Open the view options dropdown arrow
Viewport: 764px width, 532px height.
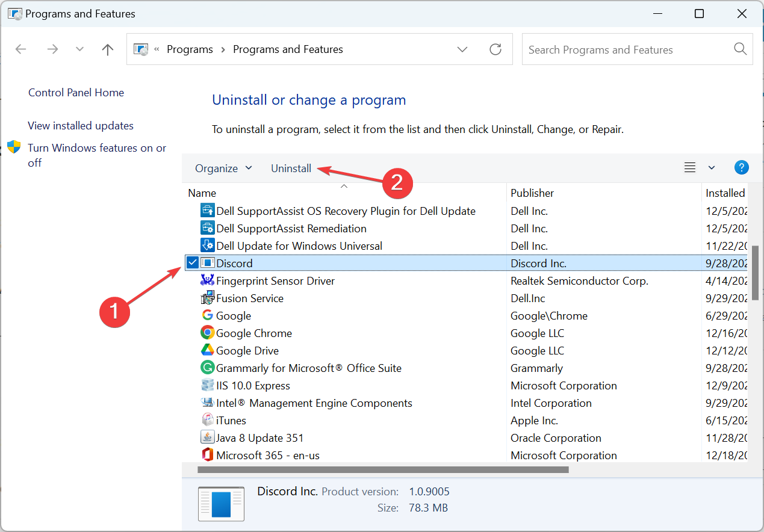pos(712,168)
